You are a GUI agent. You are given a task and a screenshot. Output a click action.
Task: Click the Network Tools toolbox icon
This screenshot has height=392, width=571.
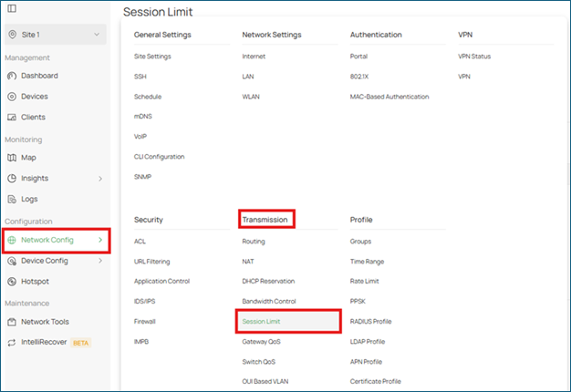pos(12,322)
